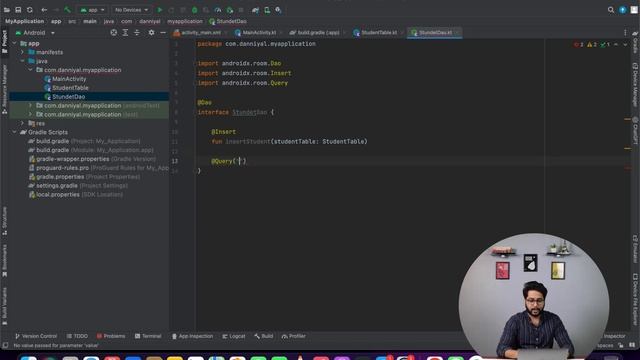Click the Sync/reload from disk icon
The height and width of the screenshot is (360, 640).
(x=30, y=10)
